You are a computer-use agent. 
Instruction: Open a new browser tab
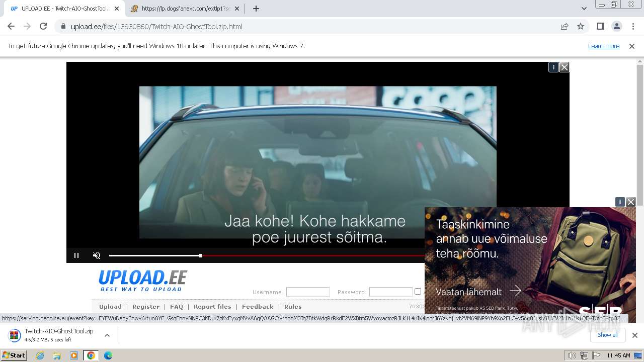pos(256,9)
